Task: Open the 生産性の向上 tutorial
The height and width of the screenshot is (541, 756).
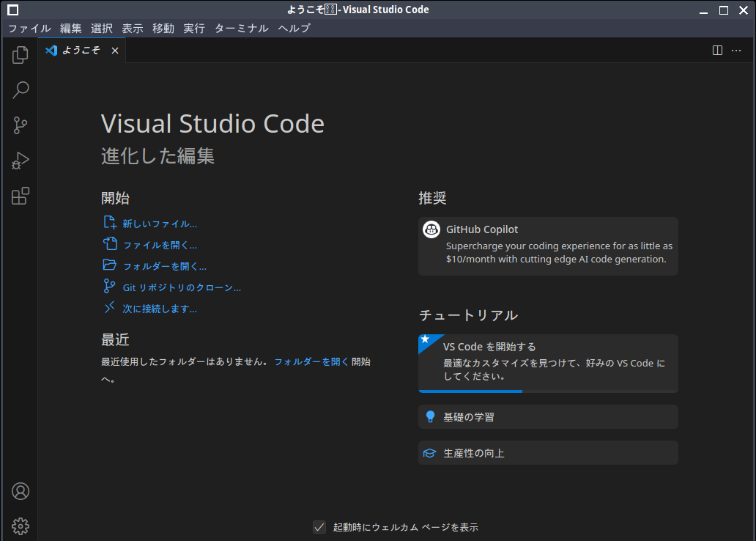Action: coord(548,453)
